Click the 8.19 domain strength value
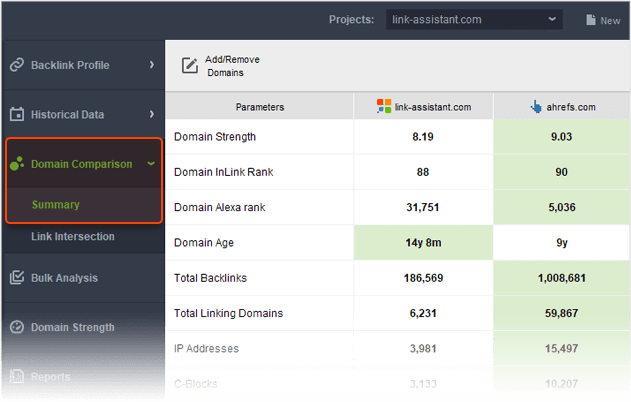Screen dimensions: 631x402 [423, 137]
